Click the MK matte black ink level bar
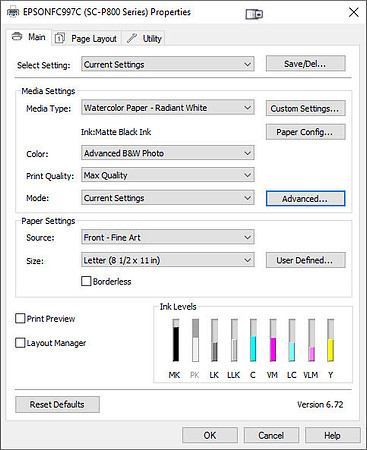This screenshot has width=367, height=450. (x=176, y=340)
